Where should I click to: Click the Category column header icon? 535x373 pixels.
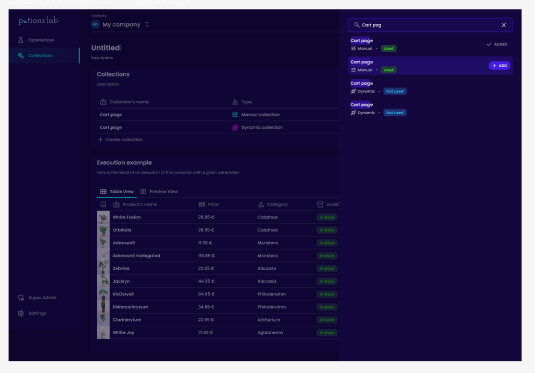[x=261, y=204]
